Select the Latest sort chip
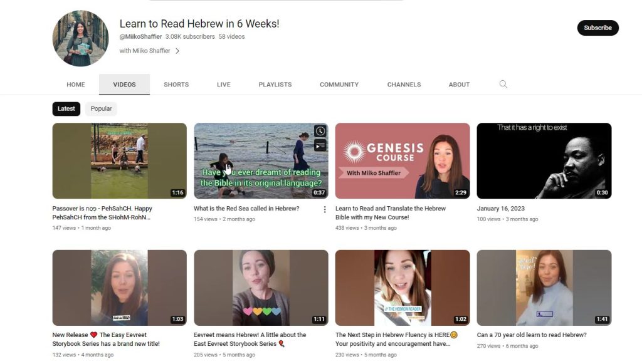 tap(66, 108)
